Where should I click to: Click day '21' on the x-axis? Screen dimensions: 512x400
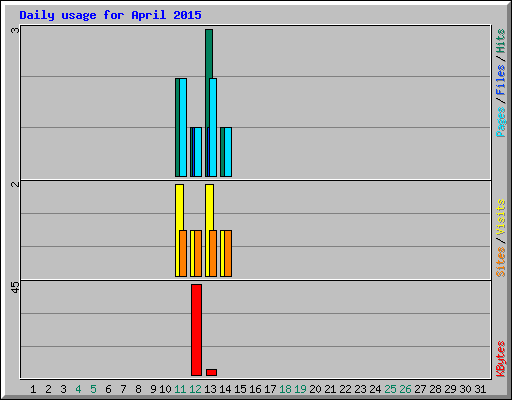tap(330, 389)
